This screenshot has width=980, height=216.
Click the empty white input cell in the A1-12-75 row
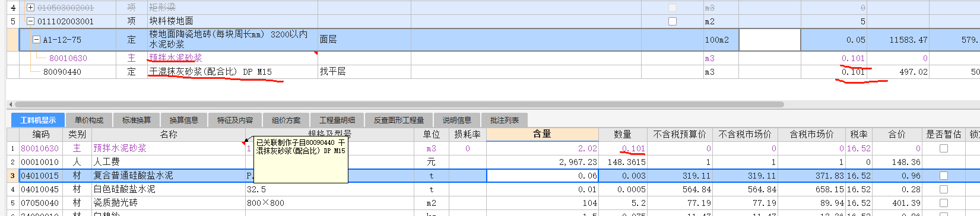[x=769, y=40]
